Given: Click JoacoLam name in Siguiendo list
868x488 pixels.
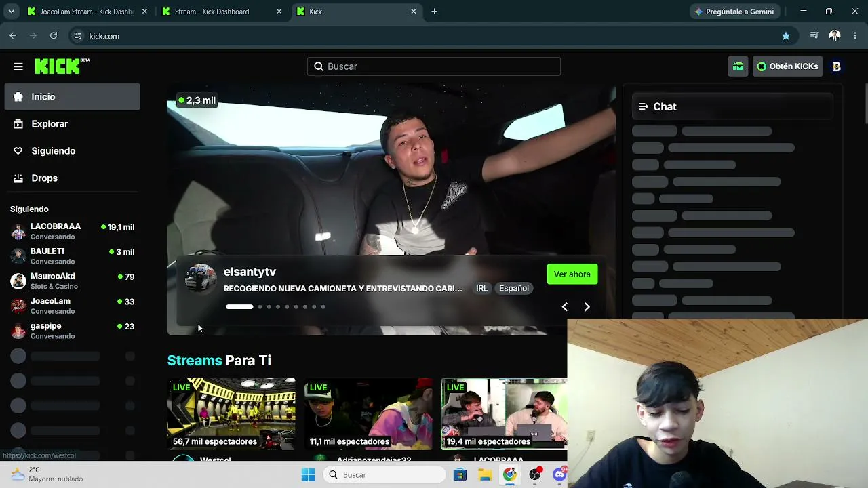Looking at the screenshot, I should (x=50, y=301).
